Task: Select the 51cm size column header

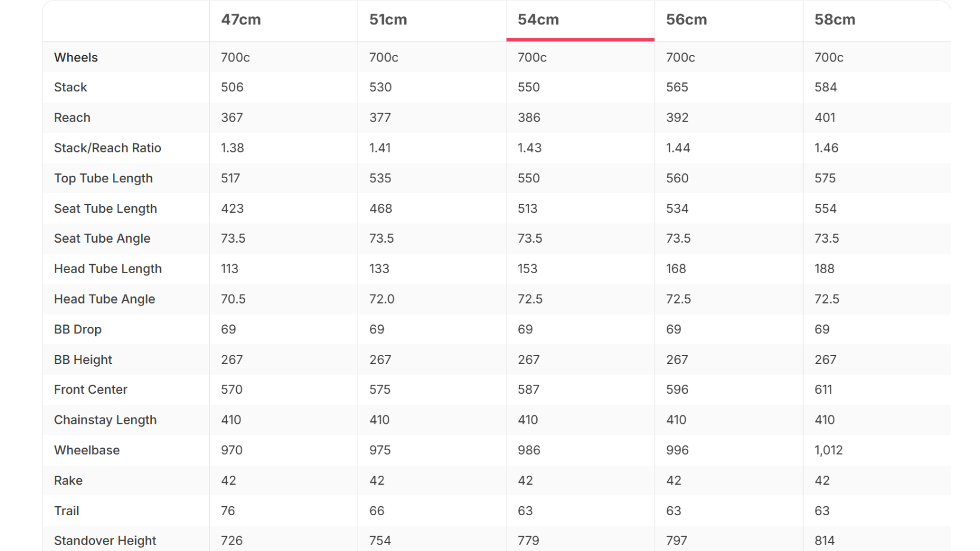Action: [388, 20]
